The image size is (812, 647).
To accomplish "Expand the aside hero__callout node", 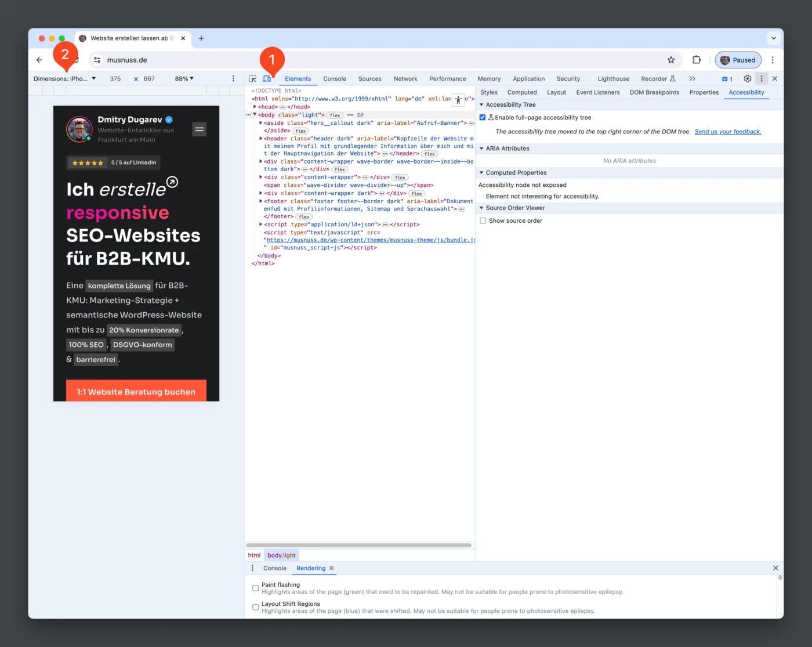I will pos(260,123).
